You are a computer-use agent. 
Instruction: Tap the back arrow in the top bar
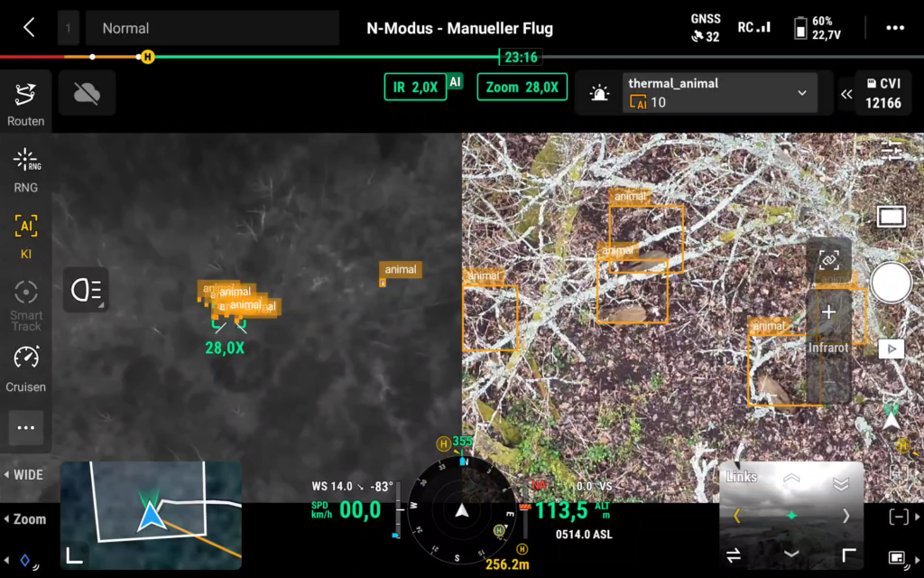point(29,27)
